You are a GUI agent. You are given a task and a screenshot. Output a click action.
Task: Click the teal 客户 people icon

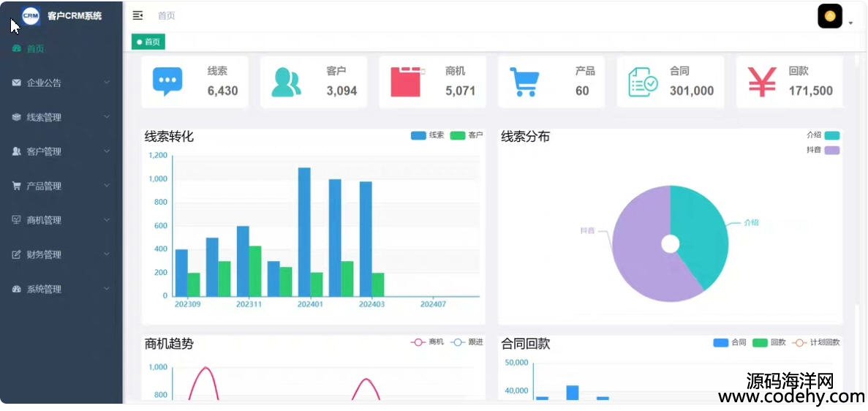point(286,82)
